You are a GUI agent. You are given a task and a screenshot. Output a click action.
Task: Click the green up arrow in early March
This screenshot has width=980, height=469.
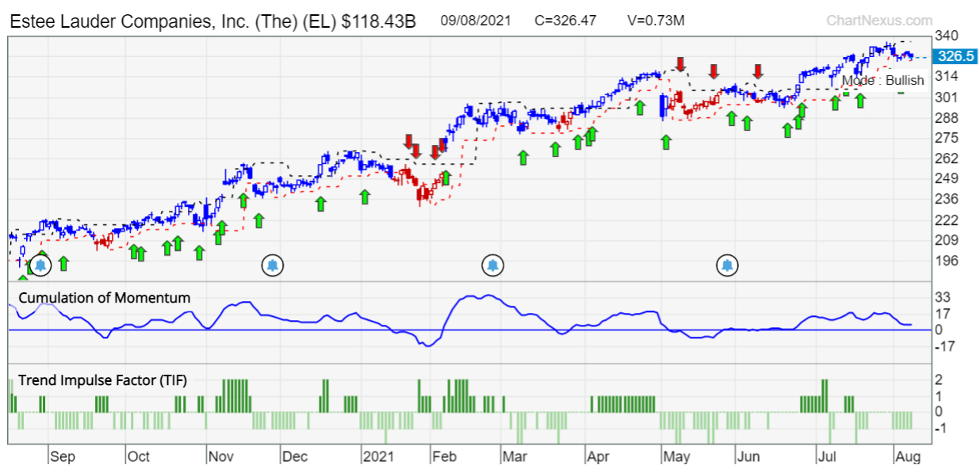[523, 157]
